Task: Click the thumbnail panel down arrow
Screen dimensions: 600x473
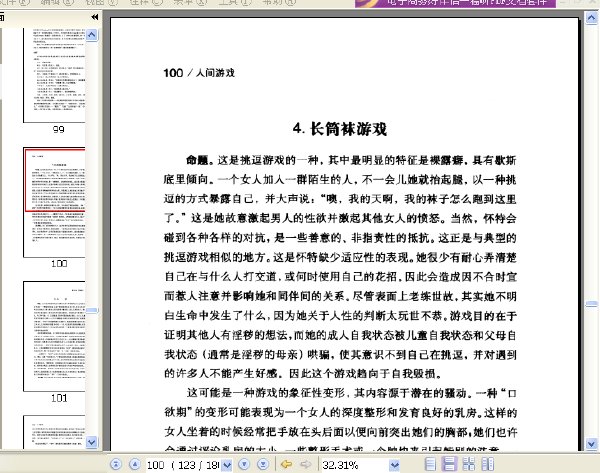Action: click(91, 442)
